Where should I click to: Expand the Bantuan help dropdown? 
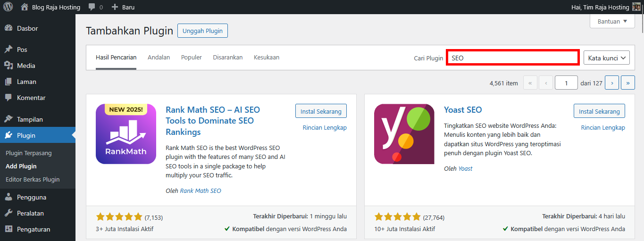tap(612, 21)
